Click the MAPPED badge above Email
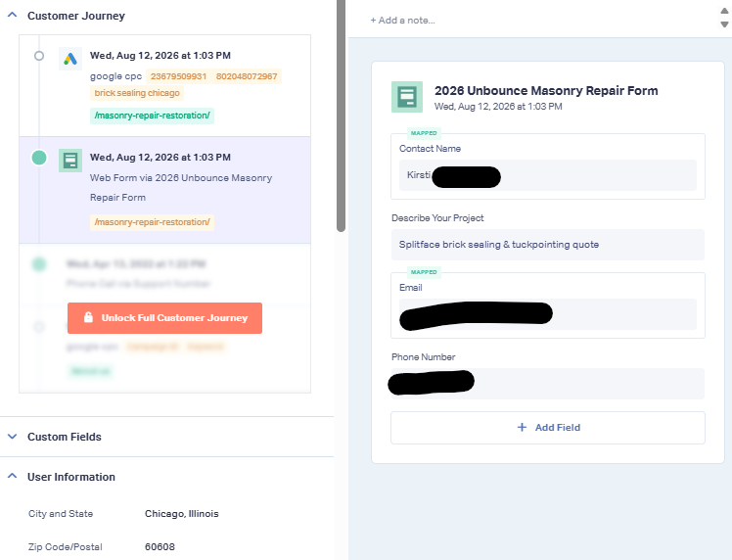 pyautogui.click(x=424, y=272)
